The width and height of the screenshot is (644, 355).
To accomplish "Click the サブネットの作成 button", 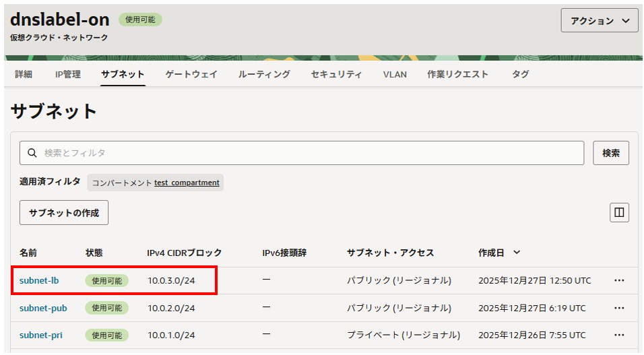I will (x=64, y=213).
